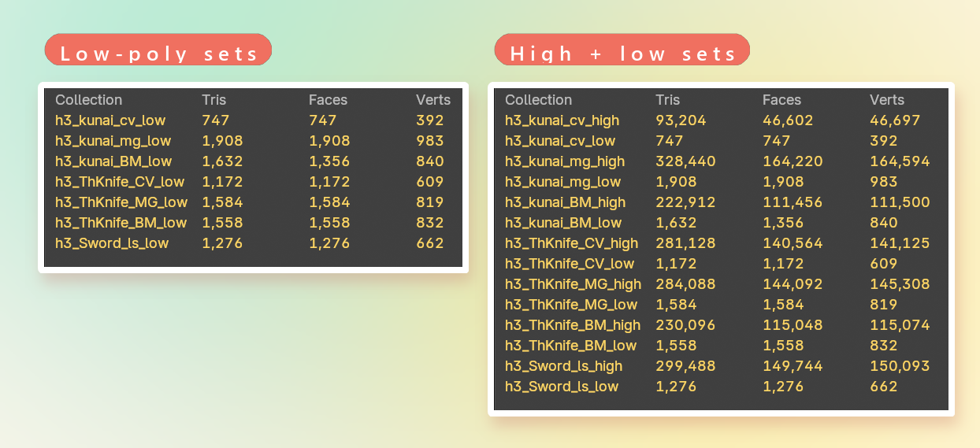The width and height of the screenshot is (980, 448).
Task: Click the Verts value 145,308
Action: (x=900, y=284)
